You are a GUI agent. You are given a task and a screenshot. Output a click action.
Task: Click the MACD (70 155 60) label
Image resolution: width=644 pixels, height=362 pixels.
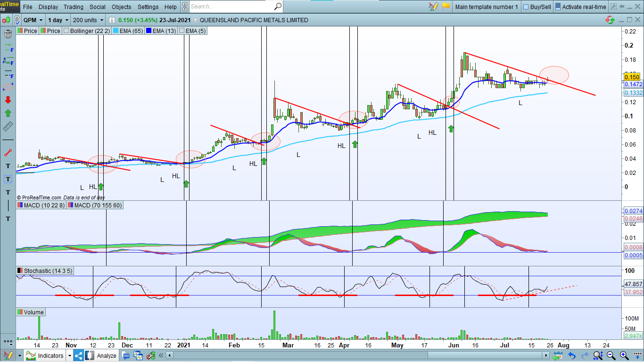(95, 205)
